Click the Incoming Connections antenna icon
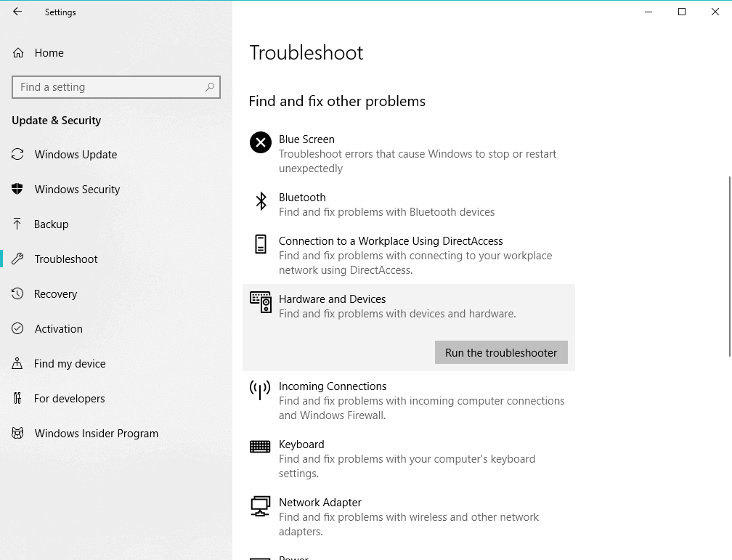This screenshot has height=560, width=732. pos(260,389)
